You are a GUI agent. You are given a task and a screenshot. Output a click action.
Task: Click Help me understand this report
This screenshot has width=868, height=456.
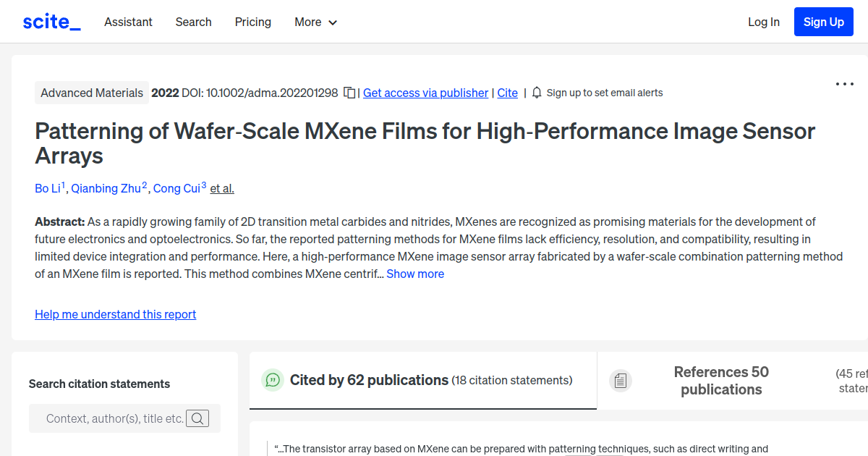coord(115,314)
